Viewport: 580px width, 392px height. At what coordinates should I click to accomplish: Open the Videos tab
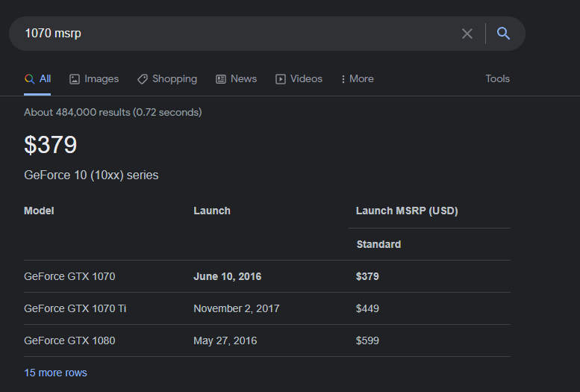299,79
